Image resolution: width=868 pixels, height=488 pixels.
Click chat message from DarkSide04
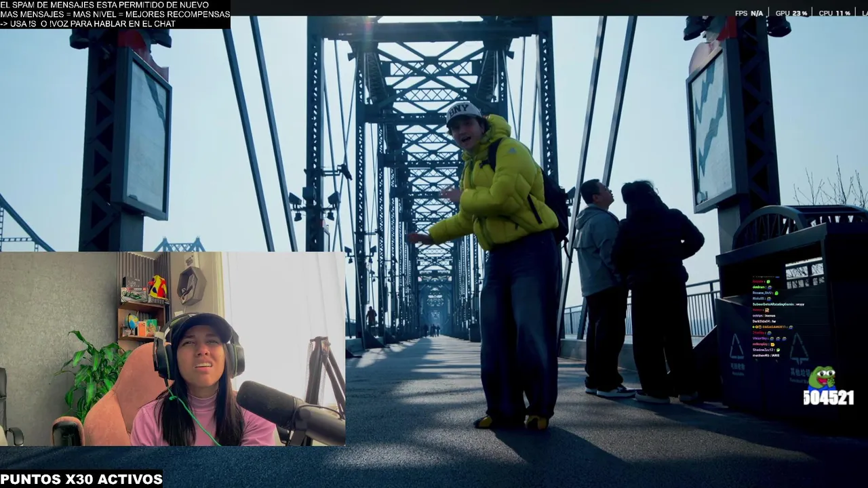[x=765, y=321]
